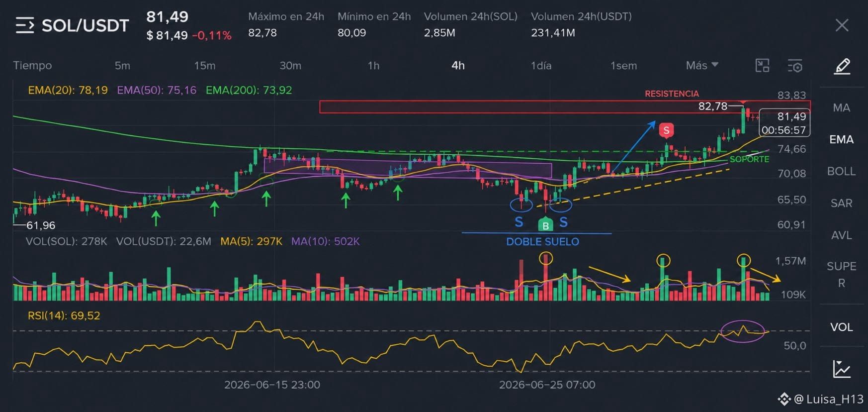Click the SOL/USDT pair name
The height and width of the screenshot is (412, 868).
click(x=86, y=25)
